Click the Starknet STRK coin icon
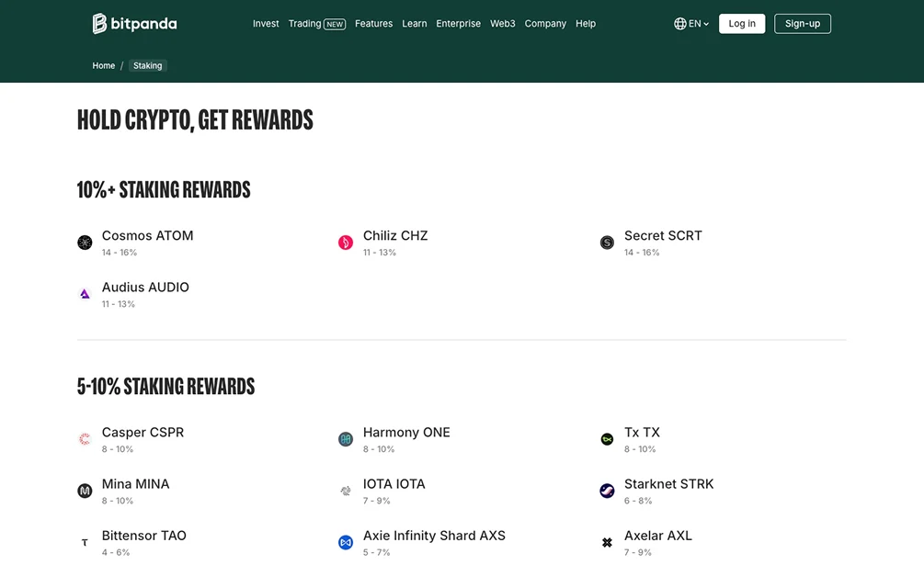The width and height of the screenshot is (924, 565). pos(607,491)
